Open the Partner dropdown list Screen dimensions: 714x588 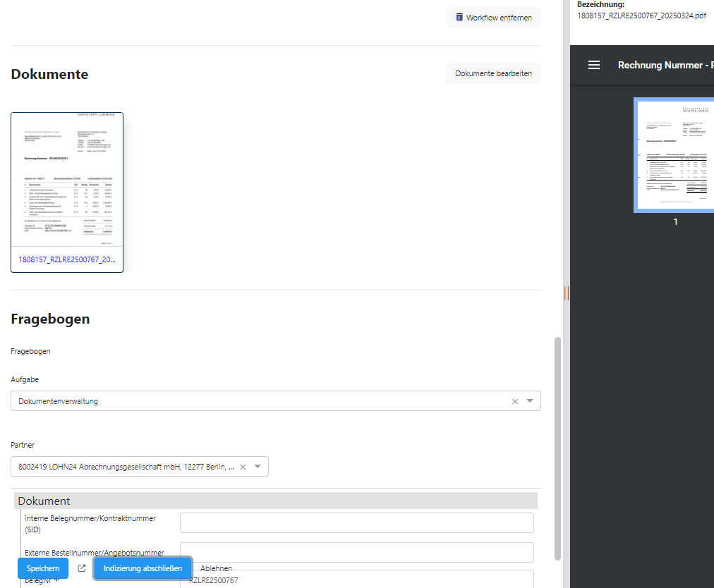(258, 467)
